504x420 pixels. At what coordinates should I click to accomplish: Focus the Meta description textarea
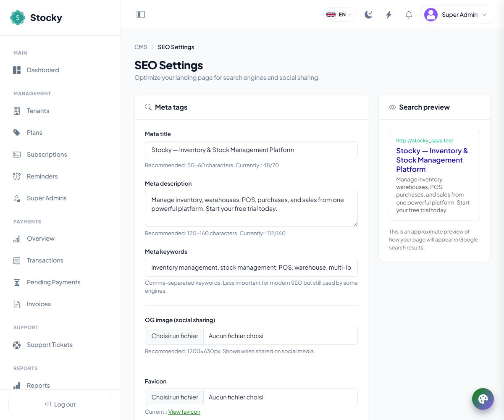251,209
